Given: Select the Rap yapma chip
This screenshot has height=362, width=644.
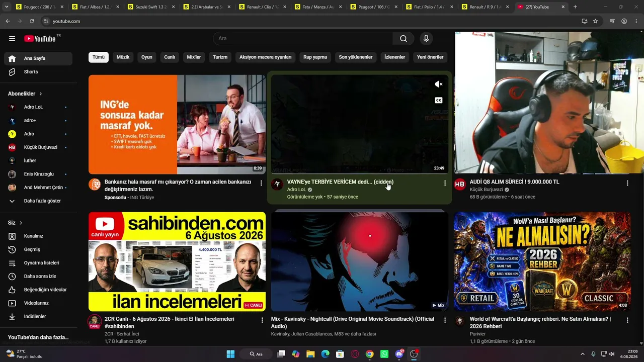Looking at the screenshot, I should point(315,57).
